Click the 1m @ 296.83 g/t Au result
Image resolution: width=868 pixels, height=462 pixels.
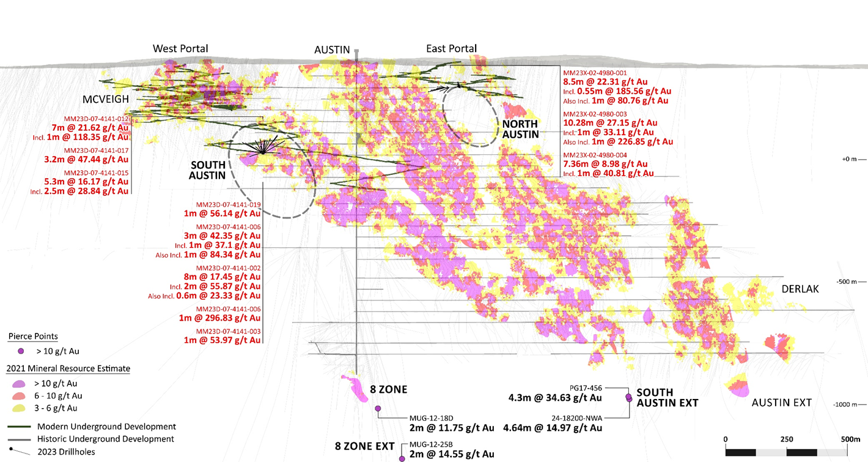[220, 318]
